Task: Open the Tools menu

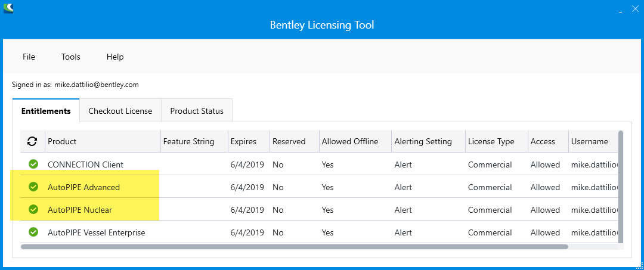Action: [x=70, y=57]
